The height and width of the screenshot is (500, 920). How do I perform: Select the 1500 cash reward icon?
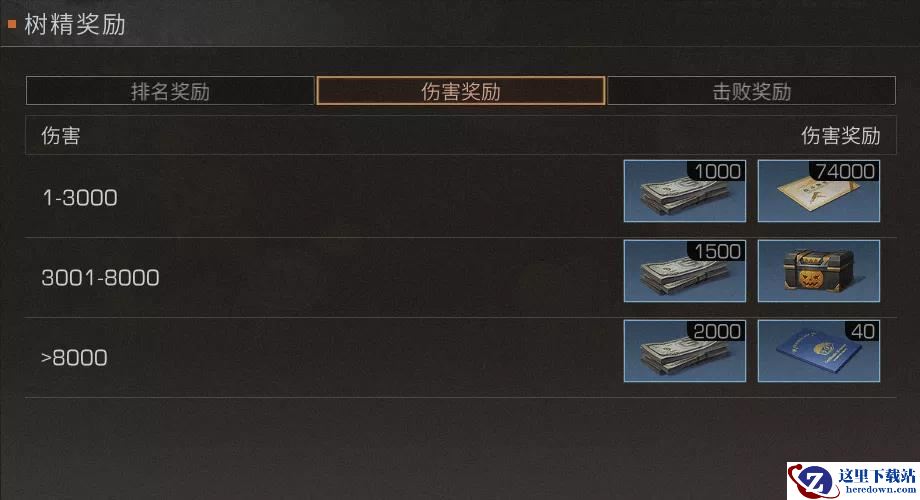click(x=685, y=271)
